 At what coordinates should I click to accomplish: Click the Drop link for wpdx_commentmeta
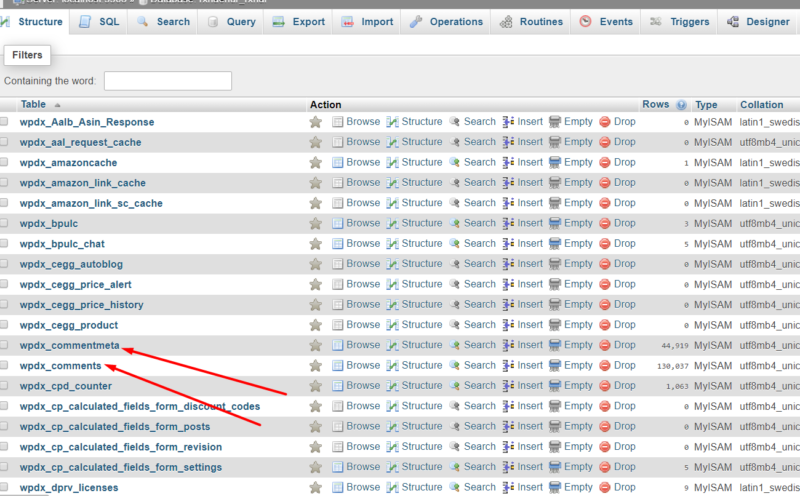click(624, 345)
